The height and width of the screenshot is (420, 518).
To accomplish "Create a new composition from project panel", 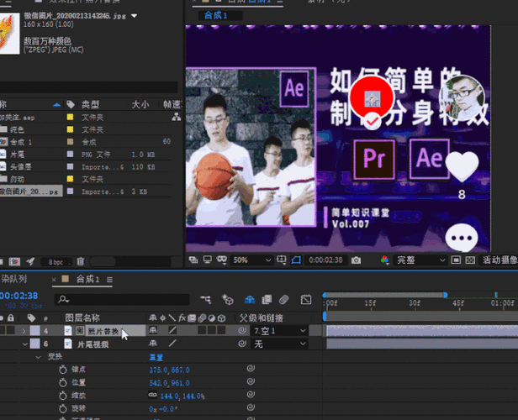I will coord(14,261).
